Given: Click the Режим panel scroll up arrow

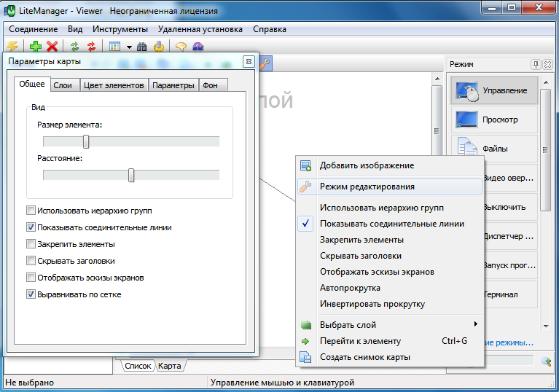Looking at the screenshot, I should click(x=546, y=82).
